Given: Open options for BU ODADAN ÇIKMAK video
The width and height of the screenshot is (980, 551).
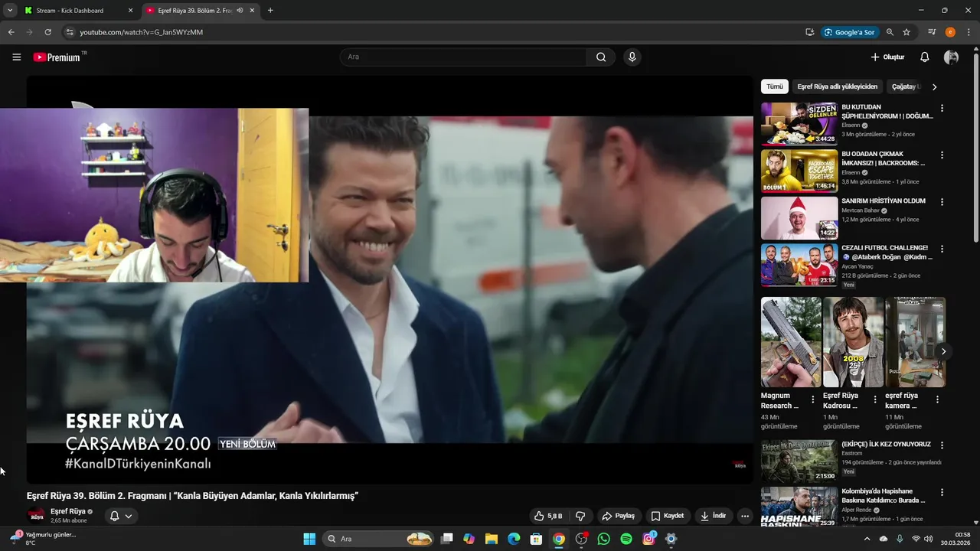Looking at the screenshot, I should click(x=942, y=155).
